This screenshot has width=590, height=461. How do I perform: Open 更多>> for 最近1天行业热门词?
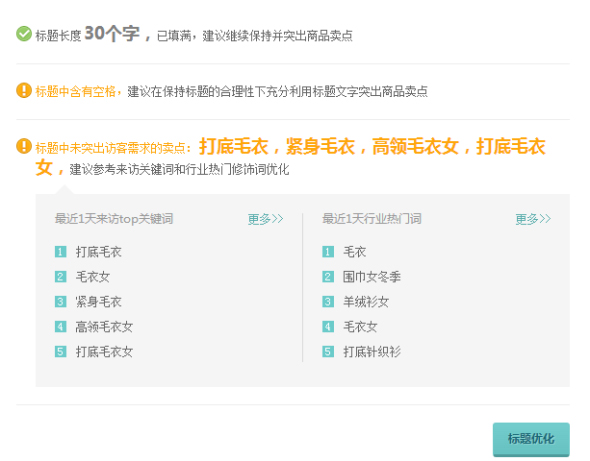point(533,219)
